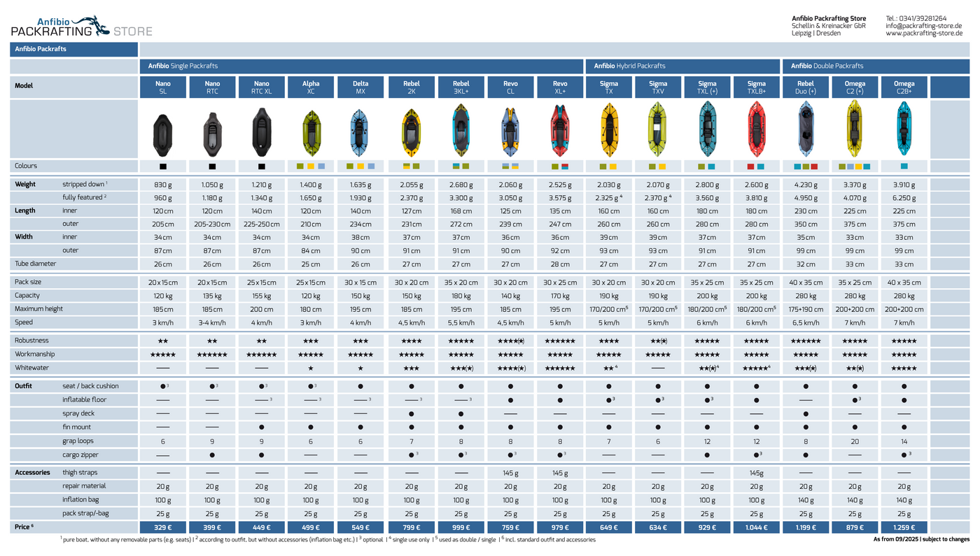980x556 pixels.
Task: Open the www.packrafting-store.de website link
Action: point(924,33)
